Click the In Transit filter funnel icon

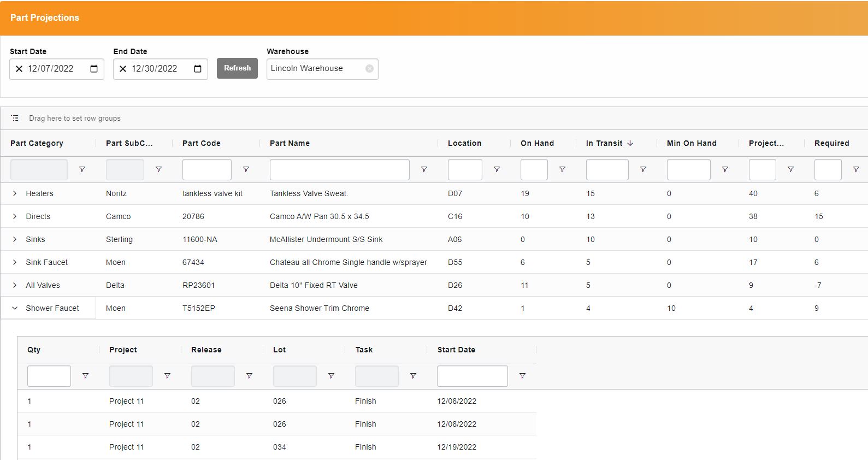point(643,169)
